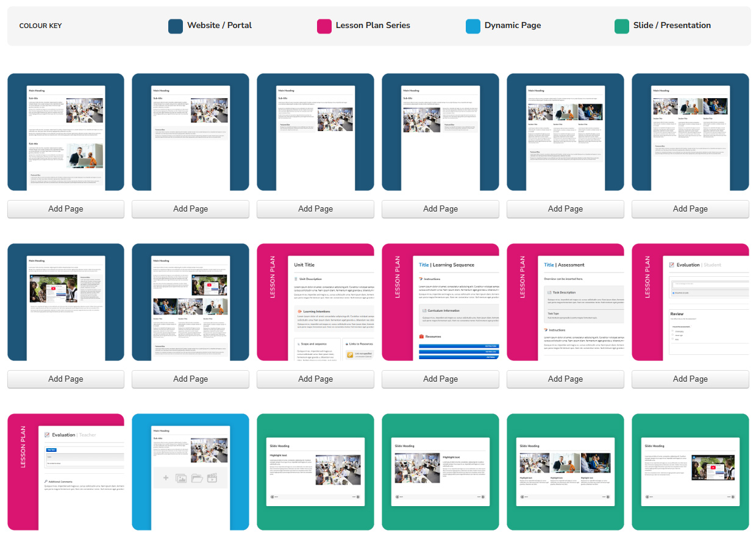Click the top blue resource link bar in Learning Sequence template
The image size is (756, 536).
coord(458,346)
